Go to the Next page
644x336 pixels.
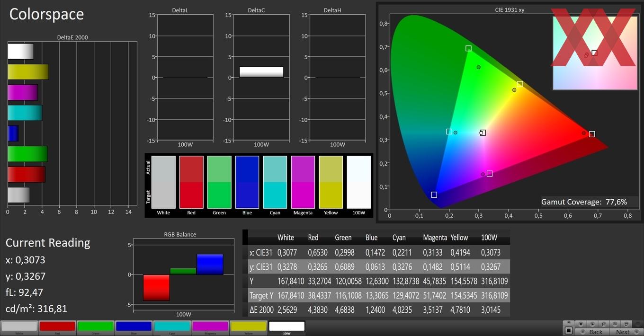pyautogui.click(x=626, y=332)
